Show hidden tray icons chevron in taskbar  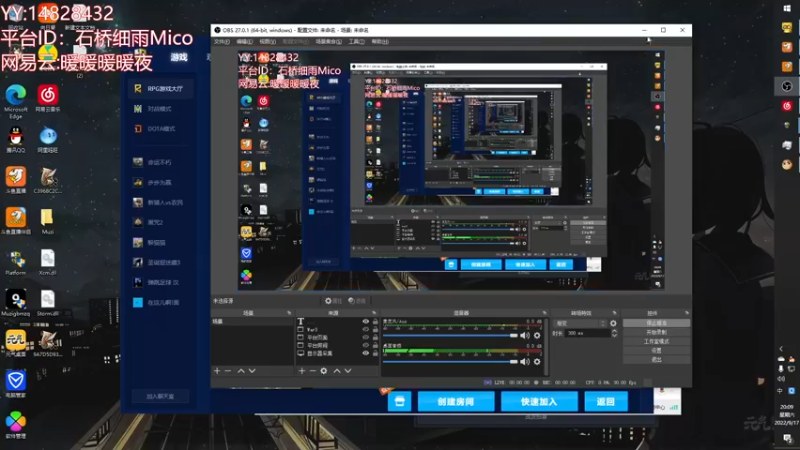point(781,349)
